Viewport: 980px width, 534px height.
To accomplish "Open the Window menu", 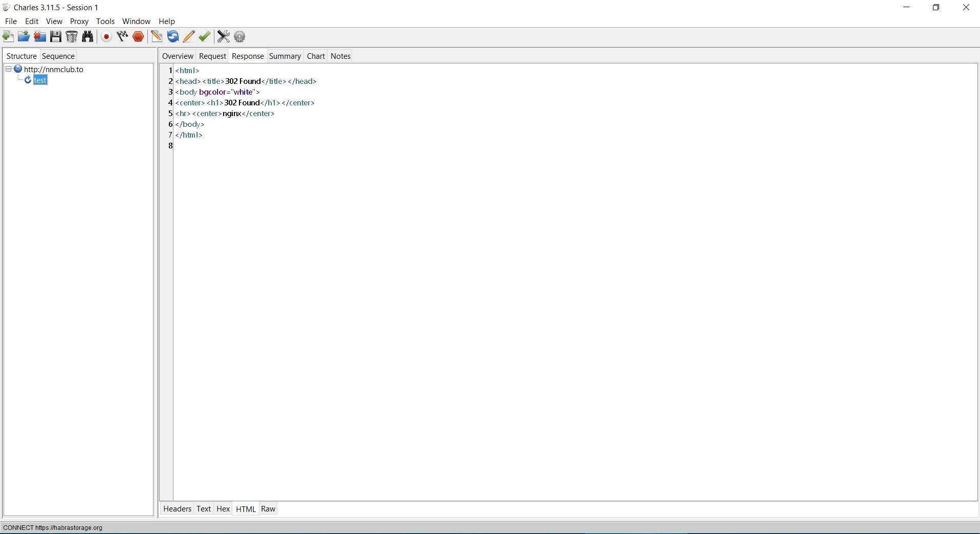I will tap(136, 21).
